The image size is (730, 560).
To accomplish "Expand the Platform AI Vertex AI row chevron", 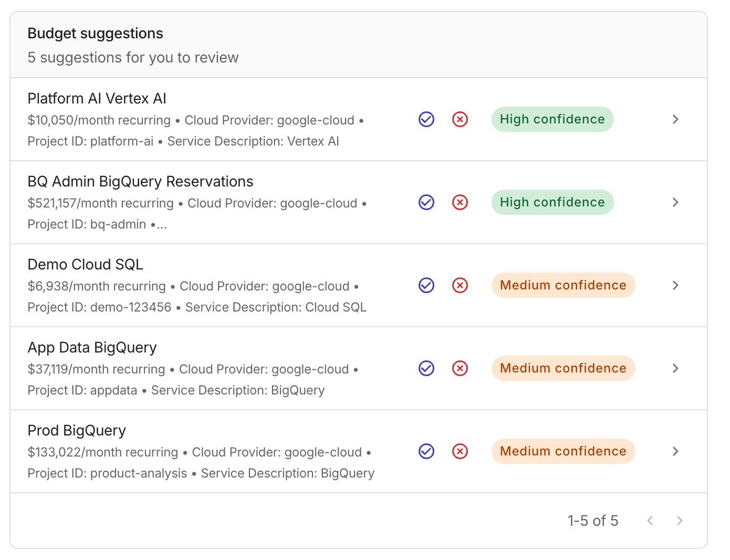I will click(x=676, y=119).
